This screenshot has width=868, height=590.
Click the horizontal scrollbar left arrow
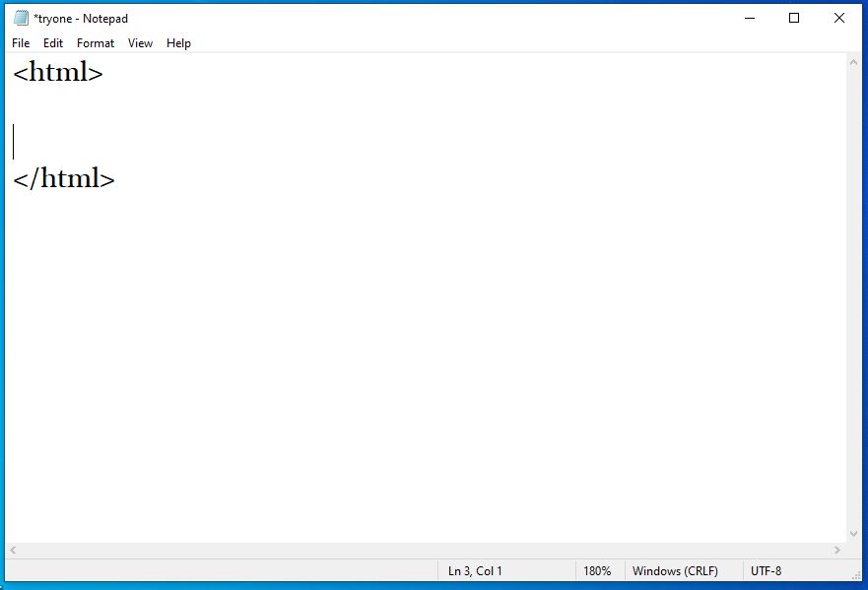(13, 550)
